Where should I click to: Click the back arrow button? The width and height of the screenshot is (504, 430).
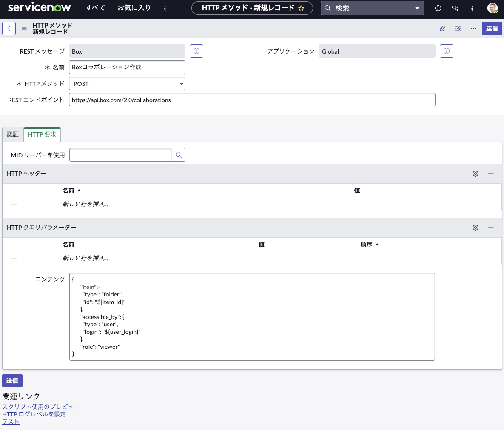[9, 28]
